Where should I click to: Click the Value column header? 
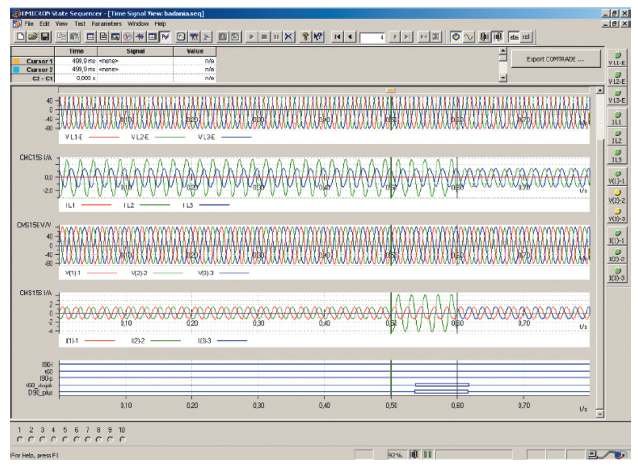(x=195, y=51)
